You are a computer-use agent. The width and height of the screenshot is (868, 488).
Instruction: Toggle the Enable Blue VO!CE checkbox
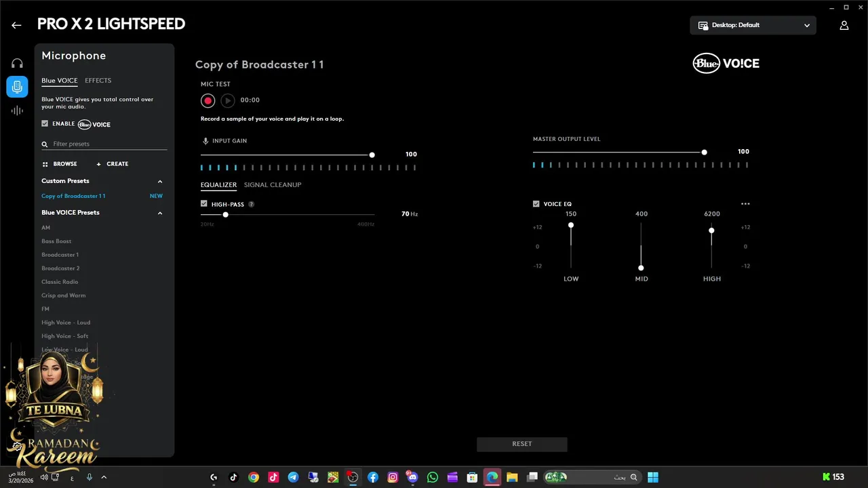[x=45, y=124]
